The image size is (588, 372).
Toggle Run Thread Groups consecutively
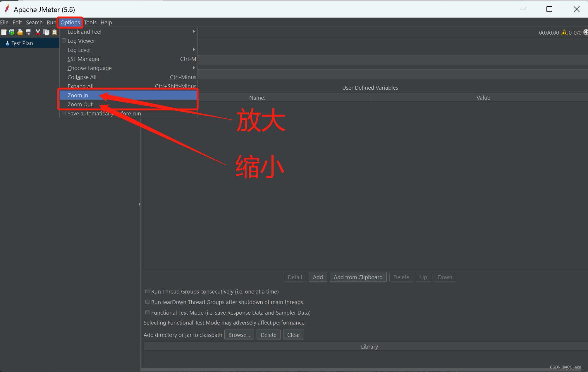click(148, 291)
